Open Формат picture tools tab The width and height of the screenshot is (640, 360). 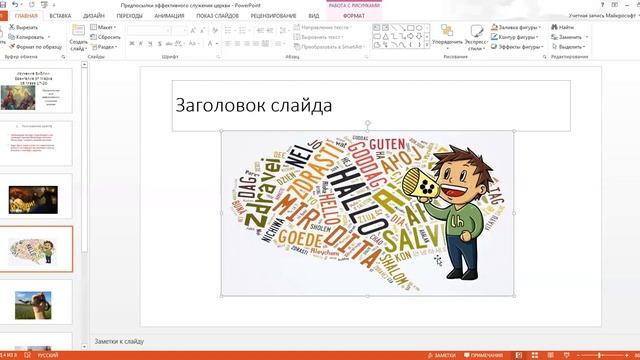tap(354, 16)
